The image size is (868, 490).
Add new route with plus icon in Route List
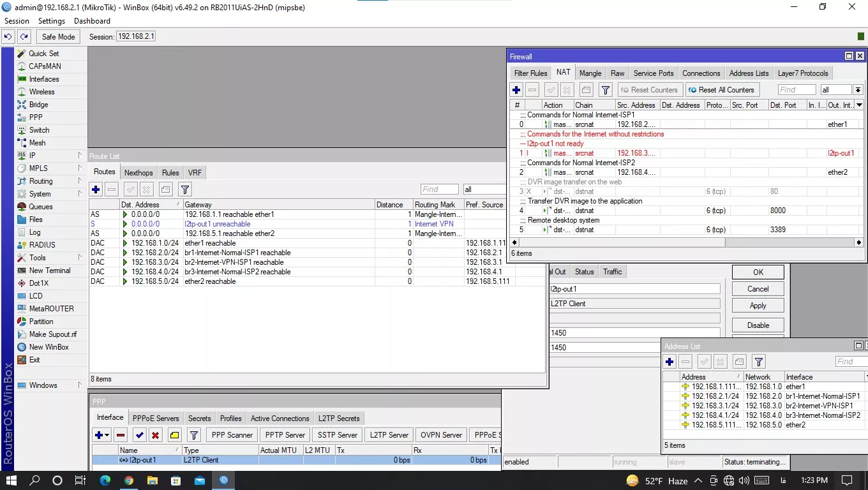coord(96,189)
